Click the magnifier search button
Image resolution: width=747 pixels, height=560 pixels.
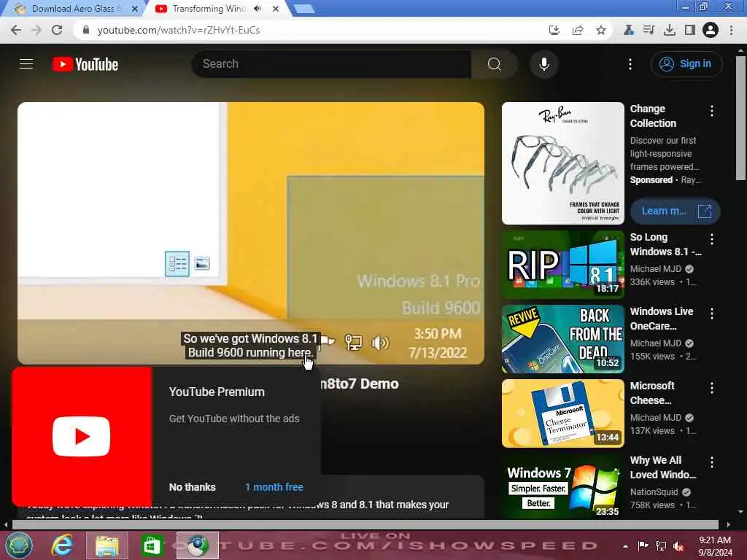(x=494, y=64)
